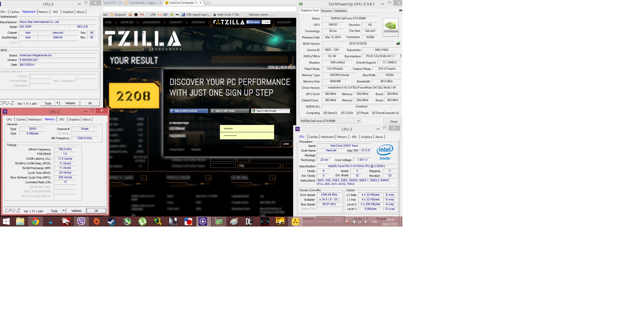Image resolution: width=644 pixels, height=310 pixels.
Task: Click the network signal tray icon
Action: [x=360, y=222]
